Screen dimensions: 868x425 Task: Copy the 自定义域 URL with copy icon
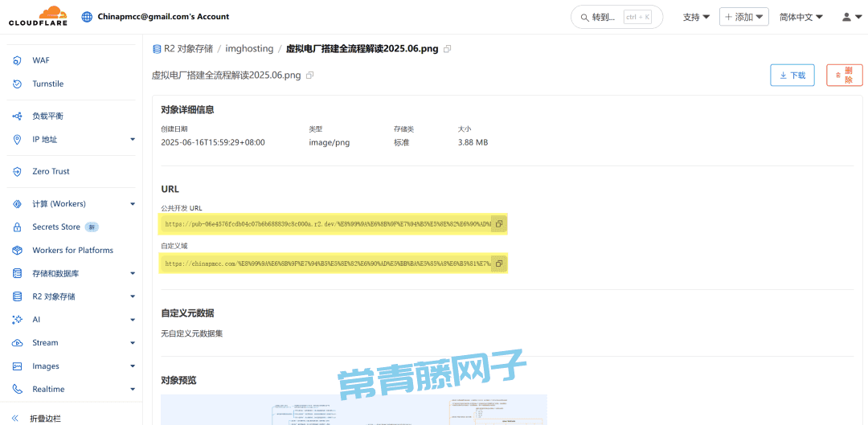pos(499,264)
